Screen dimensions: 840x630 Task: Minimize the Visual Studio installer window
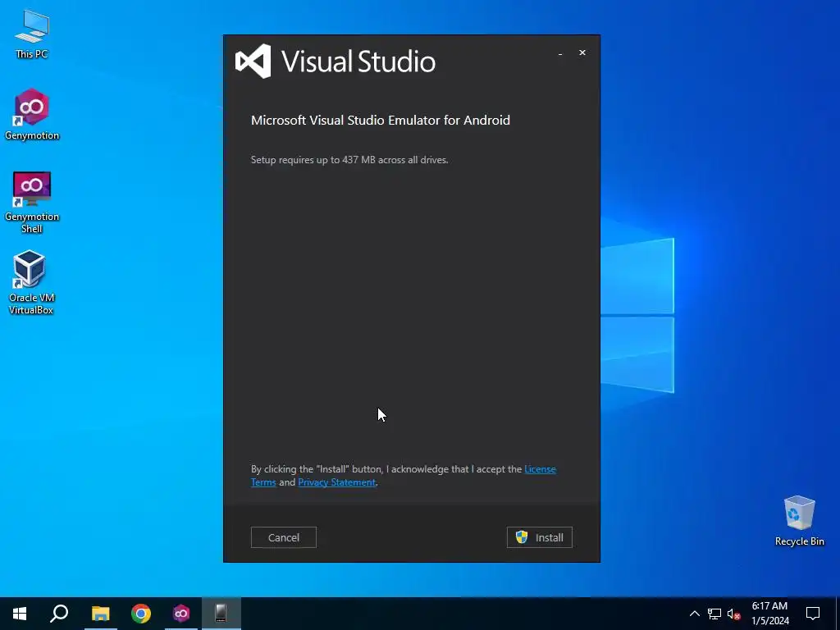[559, 53]
